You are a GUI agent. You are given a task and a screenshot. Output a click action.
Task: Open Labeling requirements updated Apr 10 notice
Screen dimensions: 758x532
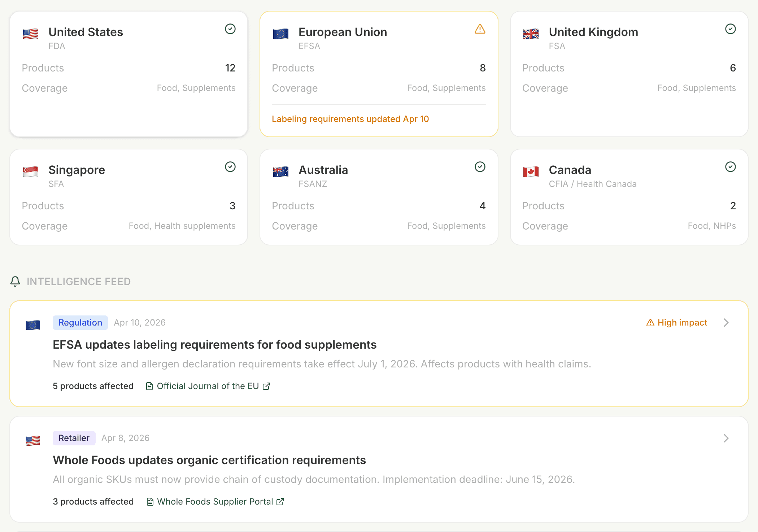point(350,119)
